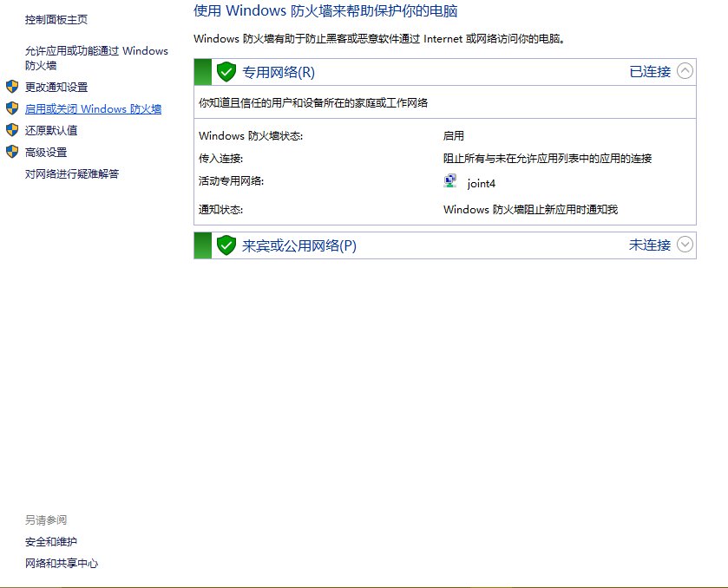Click the joint4 network icon
Screen dimensions: 728x588
coord(449,180)
